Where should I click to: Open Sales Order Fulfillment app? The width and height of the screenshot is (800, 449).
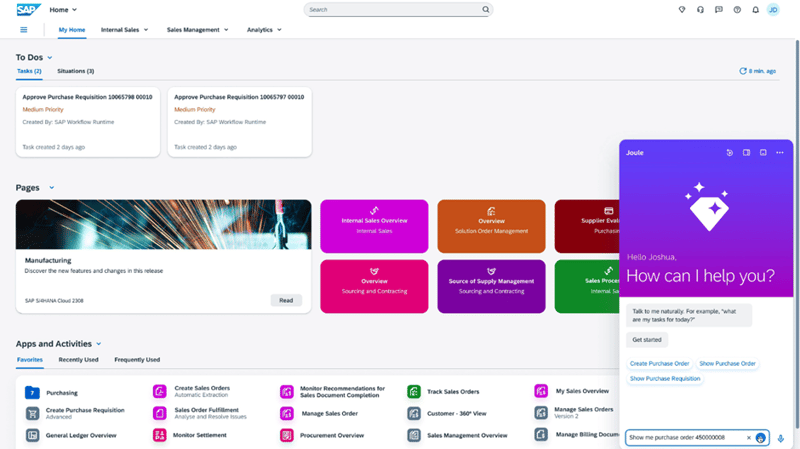tap(199, 413)
